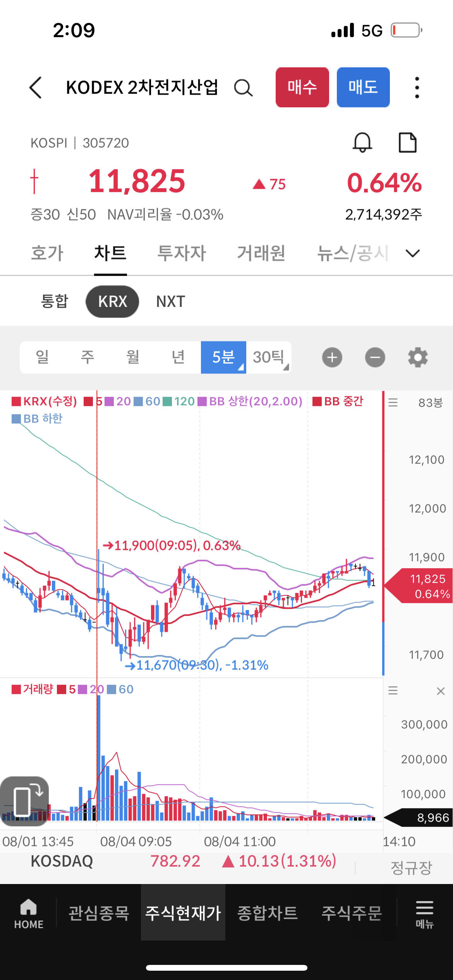This screenshot has height=980, width=453.
Task: Open the 호가 tab
Action: coord(47,253)
